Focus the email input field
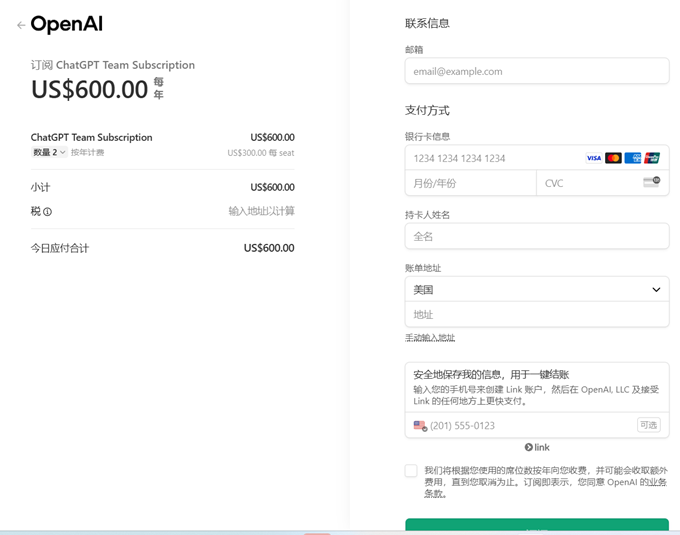The width and height of the screenshot is (680, 535). pos(536,71)
